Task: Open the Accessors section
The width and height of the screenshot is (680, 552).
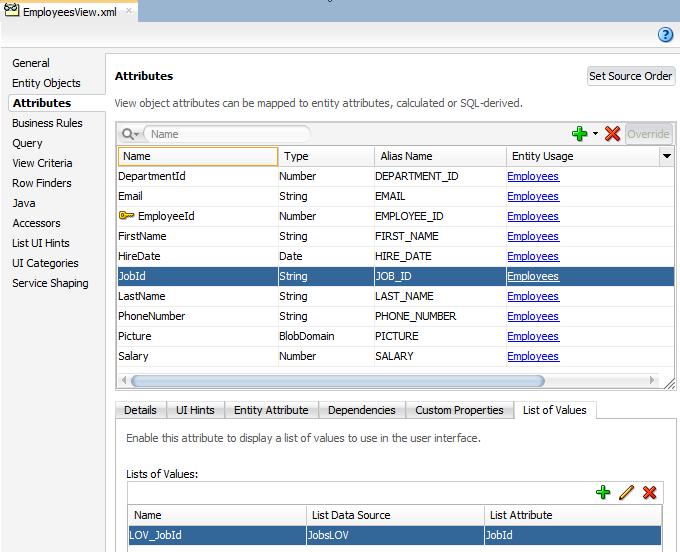Action: [x=36, y=223]
